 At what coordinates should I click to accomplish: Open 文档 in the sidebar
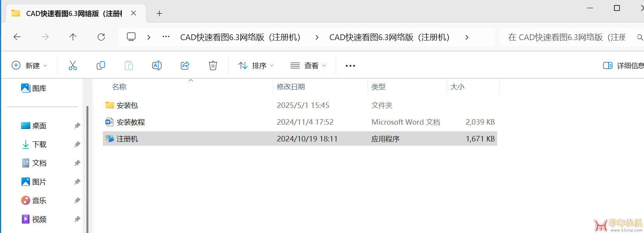[33, 163]
